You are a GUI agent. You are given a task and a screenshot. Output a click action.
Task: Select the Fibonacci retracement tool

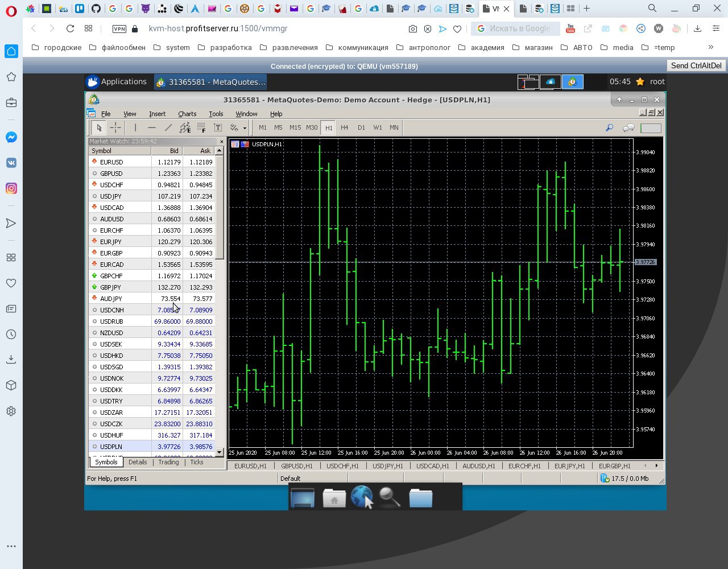click(x=201, y=127)
